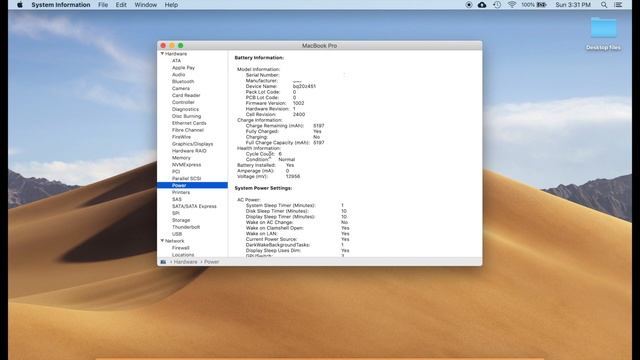This screenshot has width=640, height=360.
Task: Open the Edit menu
Action: click(x=121, y=5)
